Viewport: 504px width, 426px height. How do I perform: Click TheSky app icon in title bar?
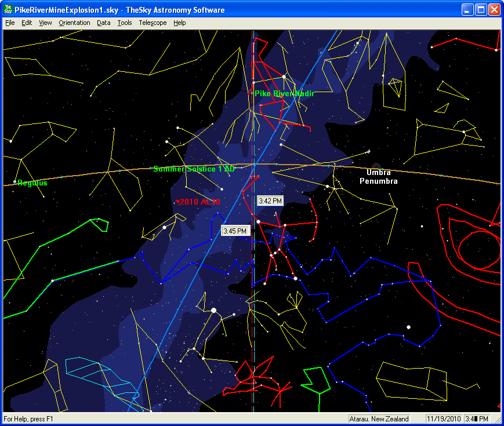click(9, 10)
